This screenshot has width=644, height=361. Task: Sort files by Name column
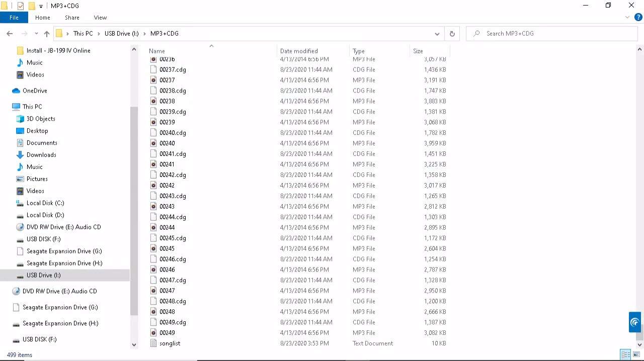[157, 51]
